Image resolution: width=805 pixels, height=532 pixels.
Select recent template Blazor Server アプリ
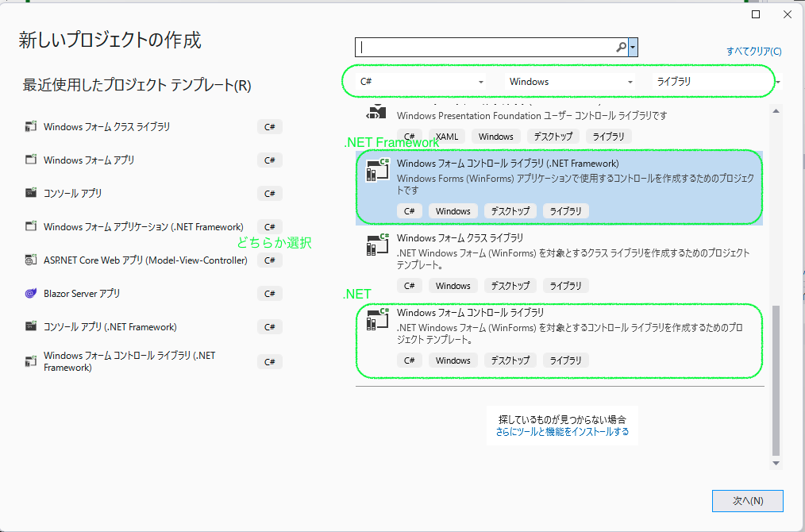pos(153,293)
